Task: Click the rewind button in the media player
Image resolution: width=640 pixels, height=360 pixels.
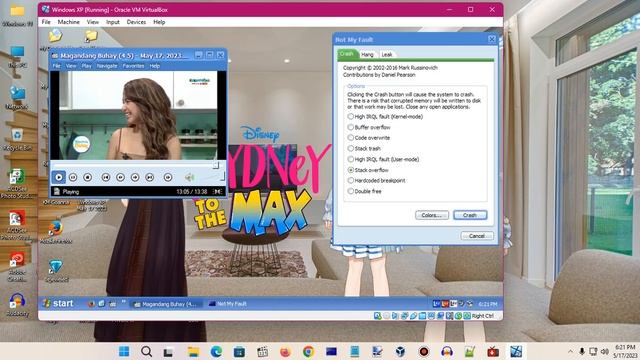Action: click(x=120, y=177)
